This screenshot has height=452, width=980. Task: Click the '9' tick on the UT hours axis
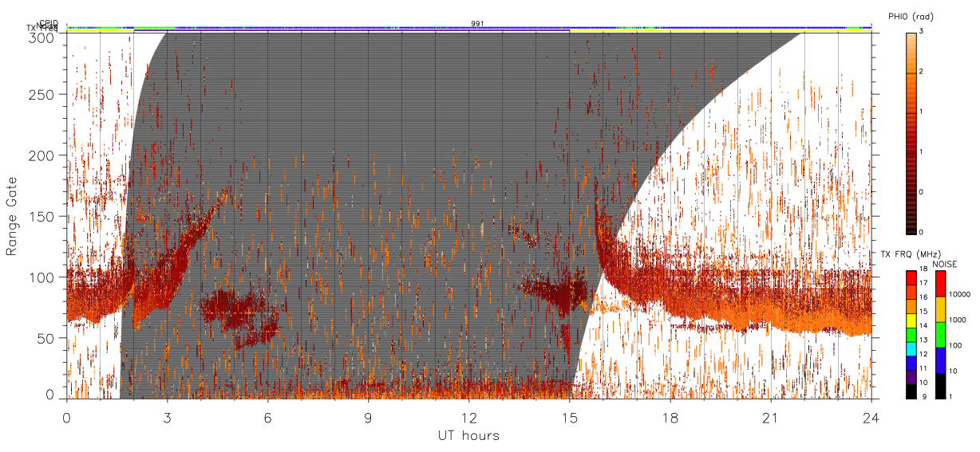[x=369, y=417]
